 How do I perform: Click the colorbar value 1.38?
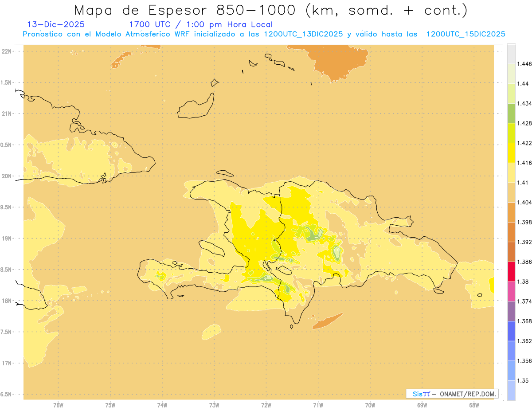click(522, 282)
